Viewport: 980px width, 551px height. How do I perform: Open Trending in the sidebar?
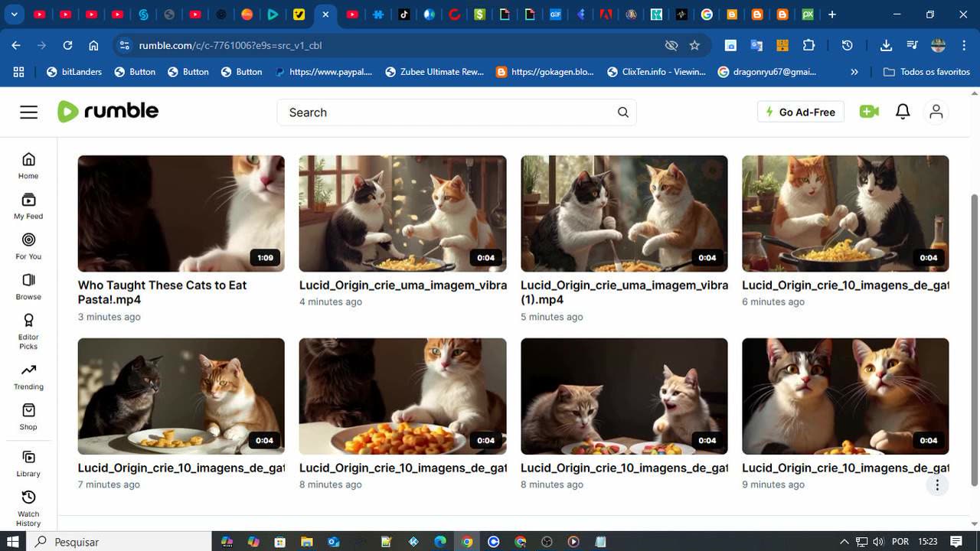click(x=28, y=377)
